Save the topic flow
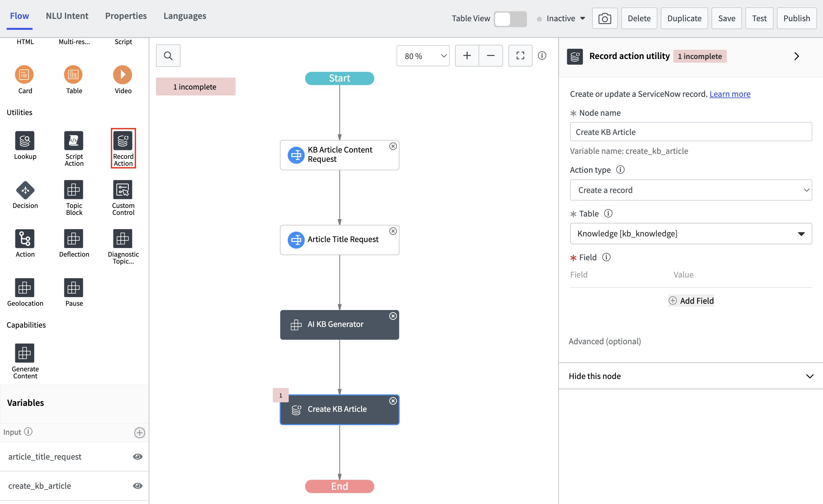This screenshot has height=504, width=823. pyautogui.click(x=726, y=18)
